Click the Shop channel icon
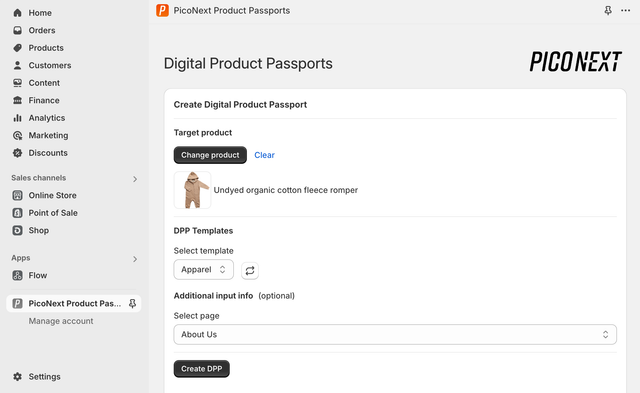Image resolution: width=640 pixels, height=393 pixels. coord(17,231)
